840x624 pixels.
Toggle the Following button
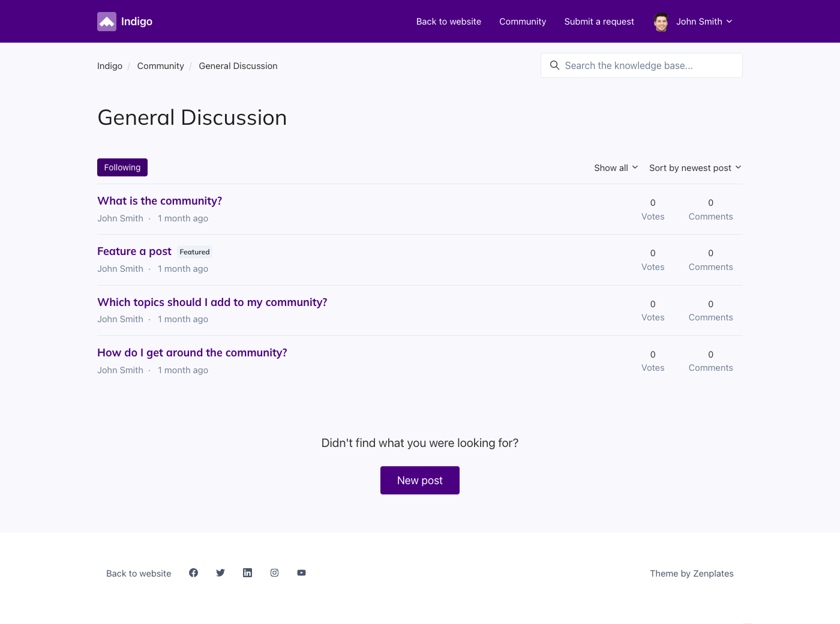pos(122,167)
